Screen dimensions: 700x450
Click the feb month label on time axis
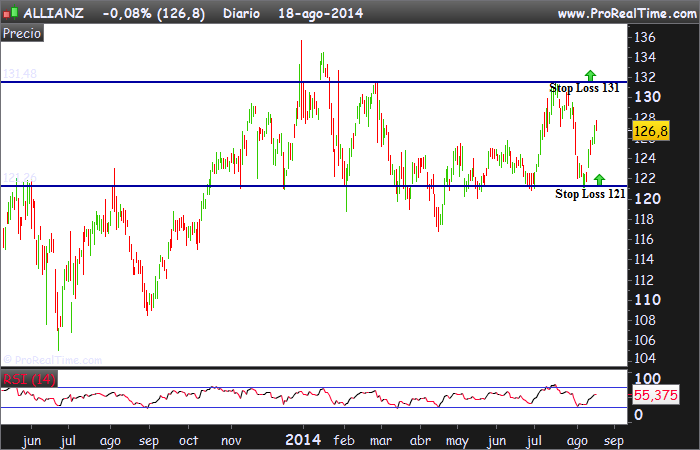[x=344, y=441]
